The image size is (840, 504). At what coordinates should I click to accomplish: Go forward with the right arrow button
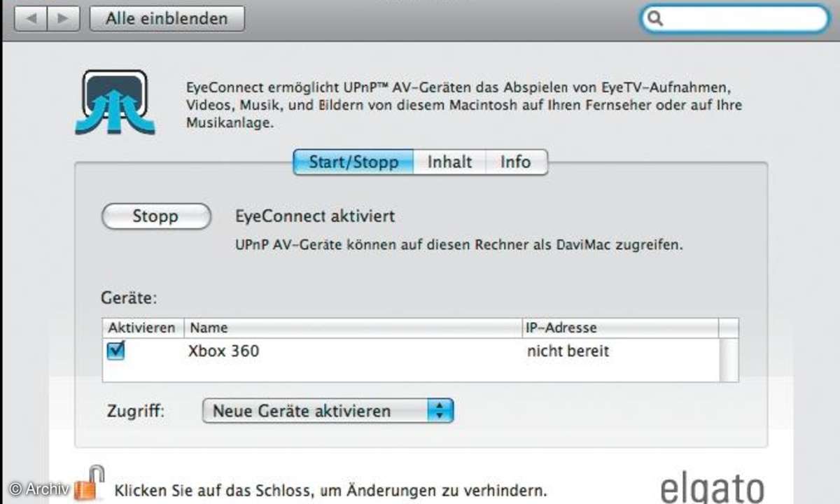click(x=63, y=19)
